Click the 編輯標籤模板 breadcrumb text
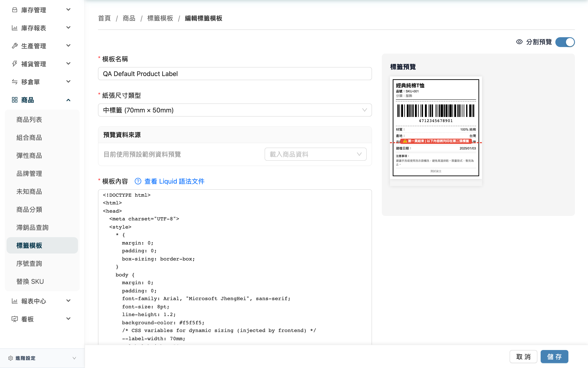588x368 pixels. click(x=204, y=18)
